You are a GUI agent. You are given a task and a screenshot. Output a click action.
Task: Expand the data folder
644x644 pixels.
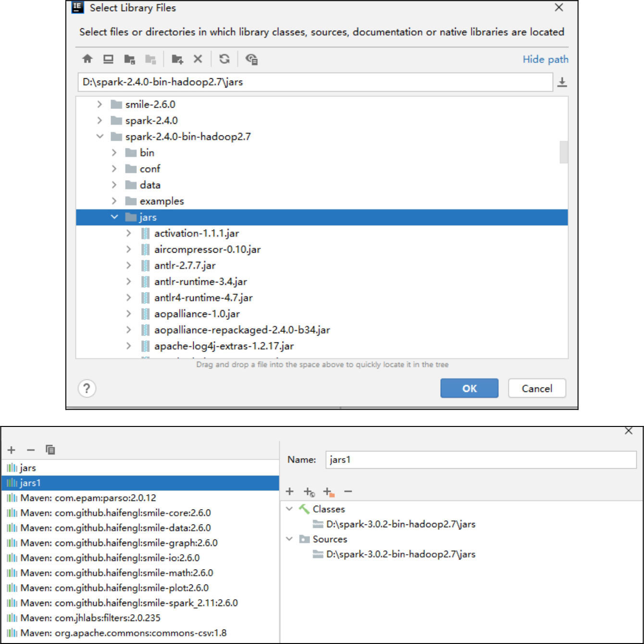coord(114,185)
